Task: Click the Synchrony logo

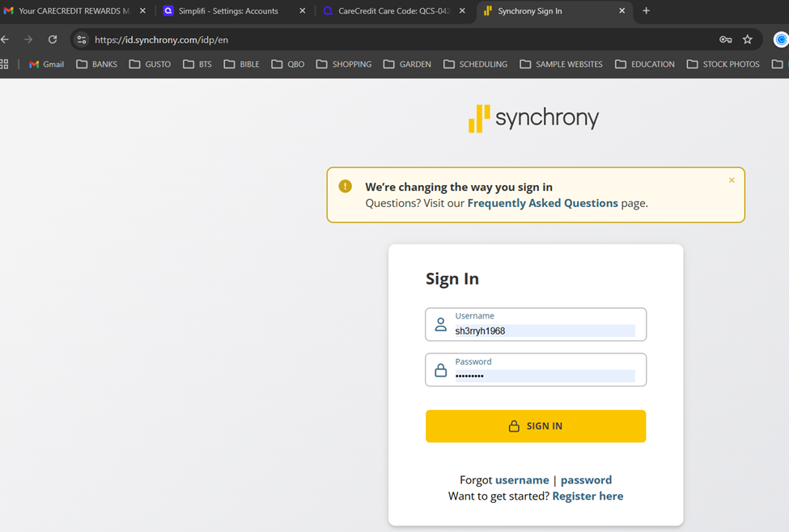Action: (533, 118)
